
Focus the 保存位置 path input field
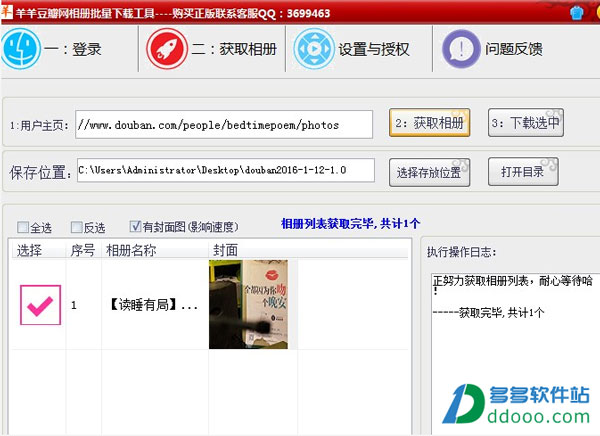(x=226, y=170)
